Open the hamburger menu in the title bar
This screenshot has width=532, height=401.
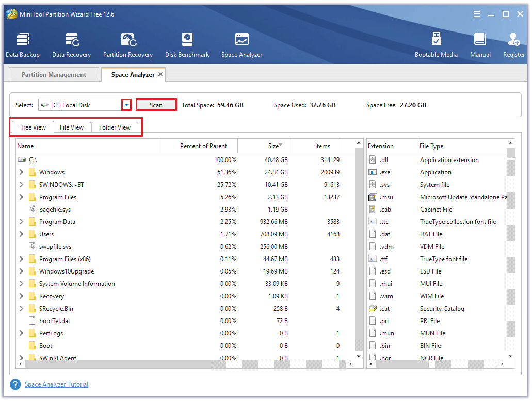(477, 14)
